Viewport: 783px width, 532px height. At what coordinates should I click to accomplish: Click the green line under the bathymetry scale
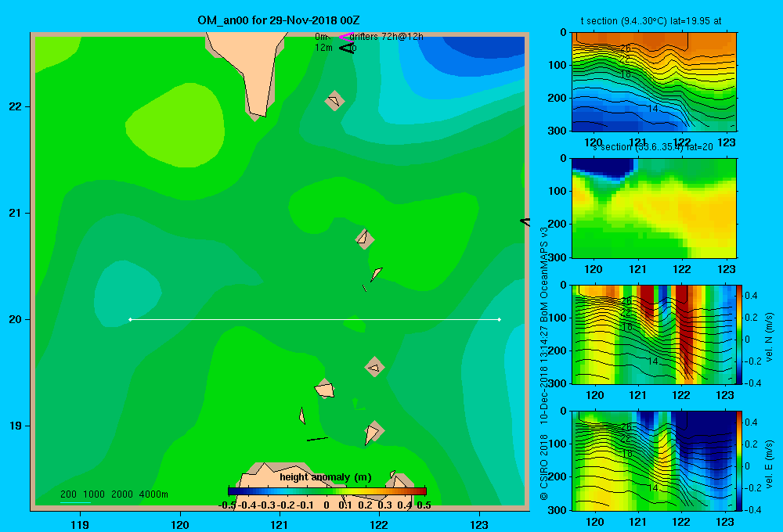pyautogui.click(x=75, y=502)
